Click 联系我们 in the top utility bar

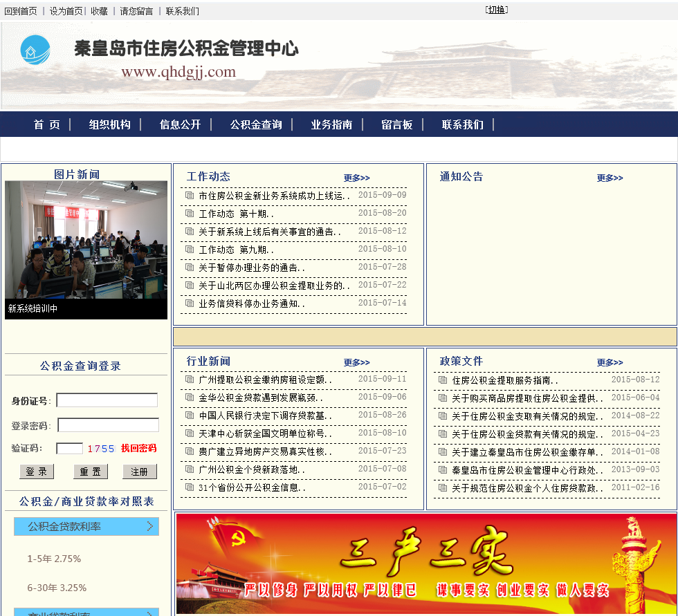(x=182, y=11)
